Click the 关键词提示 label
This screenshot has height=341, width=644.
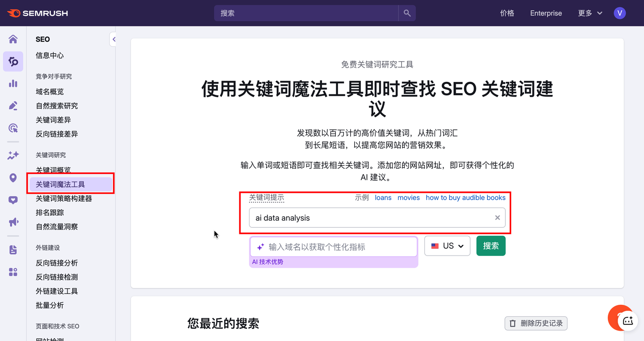pos(267,197)
